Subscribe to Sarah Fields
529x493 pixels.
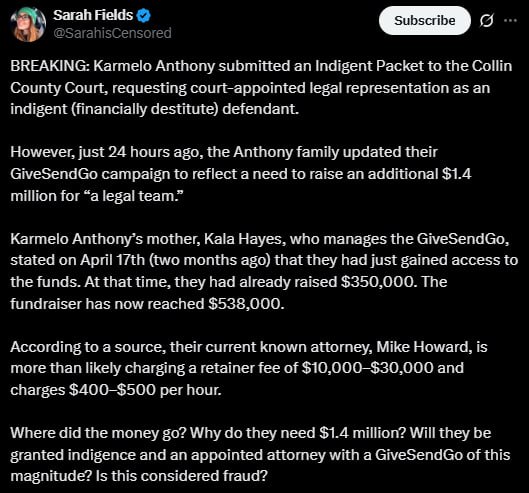pyautogui.click(x=424, y=21)
